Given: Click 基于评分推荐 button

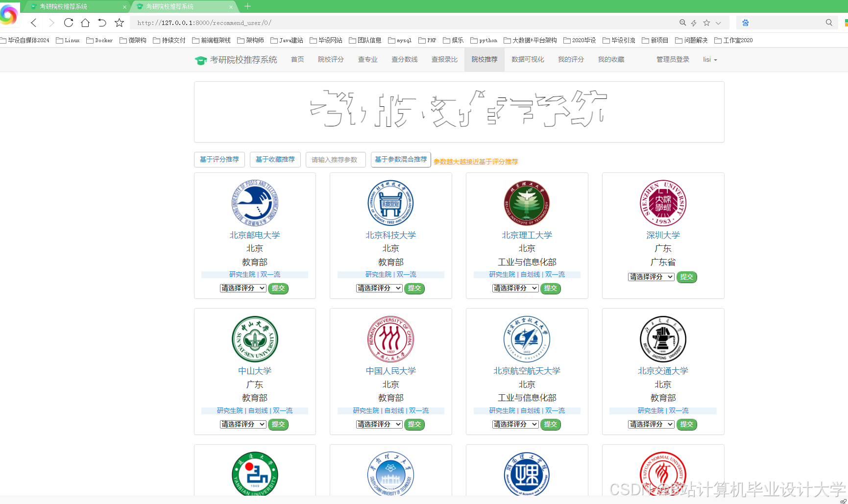Looking at the screenshot, I should [x=219, y=160].
